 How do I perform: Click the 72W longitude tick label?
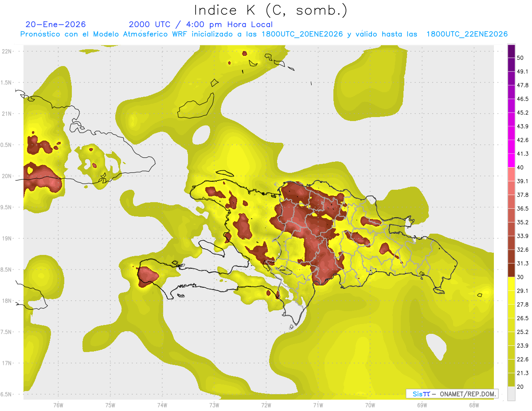coord(266,405)
